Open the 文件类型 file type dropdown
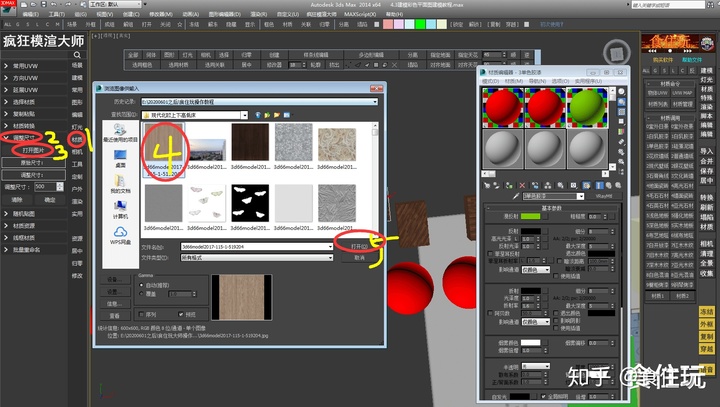The height and width of the screenshot is (407, 720). [x=330, y=258]
